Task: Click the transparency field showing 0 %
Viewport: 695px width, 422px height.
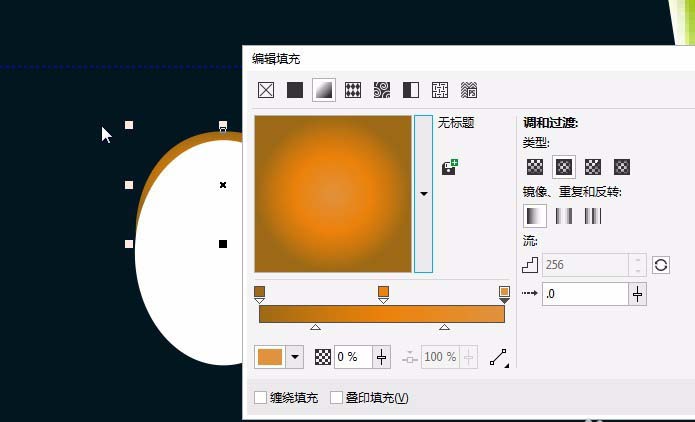Action: point(353,357)
